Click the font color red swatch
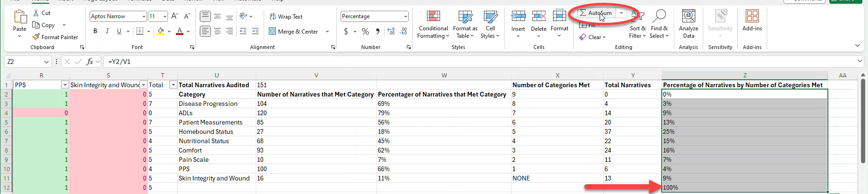 click(x=180, y=31)
